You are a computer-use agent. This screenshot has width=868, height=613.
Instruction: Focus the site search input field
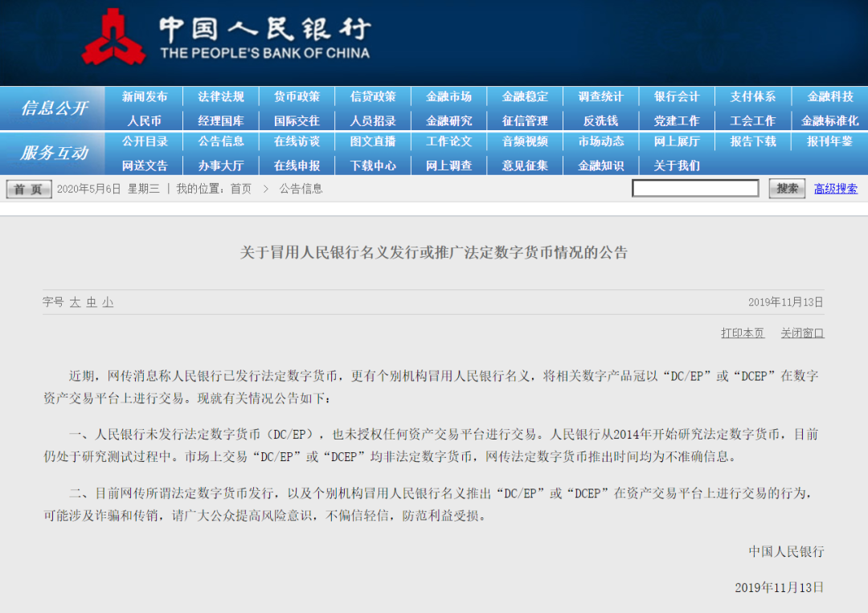pos(695,189)
